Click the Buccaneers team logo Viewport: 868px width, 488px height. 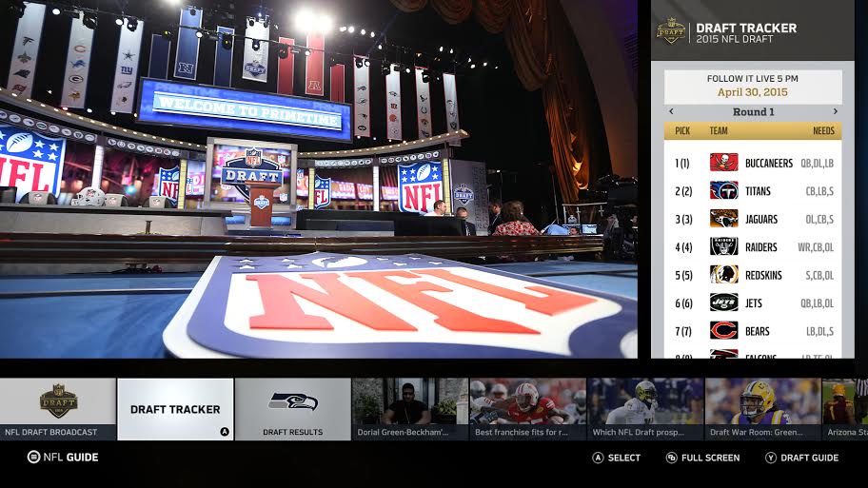(x=723, y=163)
